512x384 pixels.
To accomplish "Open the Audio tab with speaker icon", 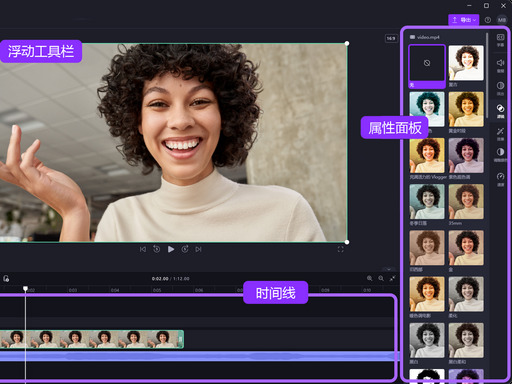I will click(x=500, y=65).
